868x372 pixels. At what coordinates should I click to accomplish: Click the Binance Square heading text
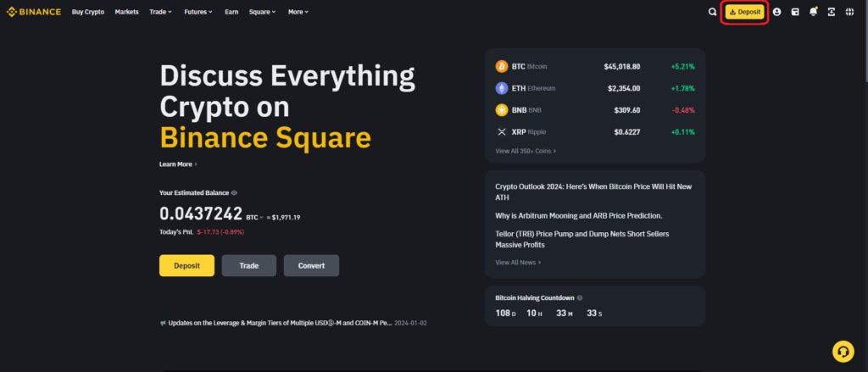[265, 138]
